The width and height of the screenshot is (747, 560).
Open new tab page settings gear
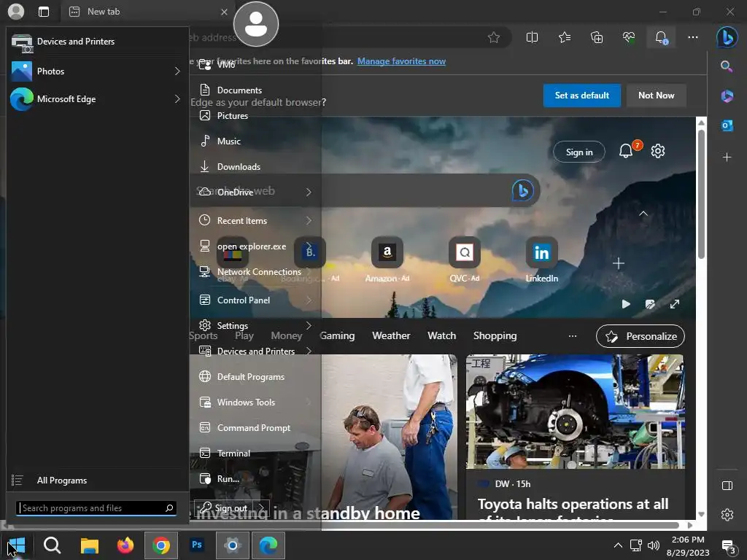point(658,151)
